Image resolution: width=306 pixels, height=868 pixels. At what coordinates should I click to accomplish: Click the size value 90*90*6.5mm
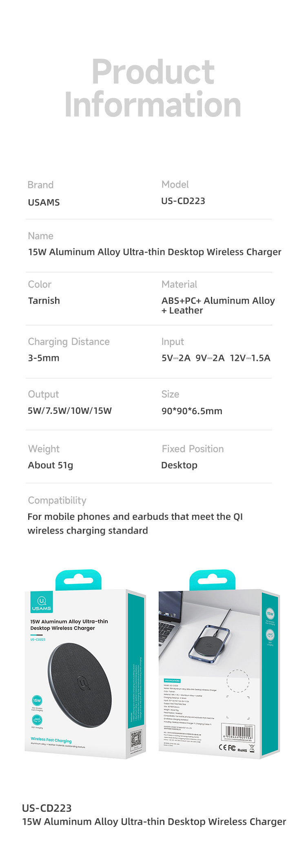point(192,411)
